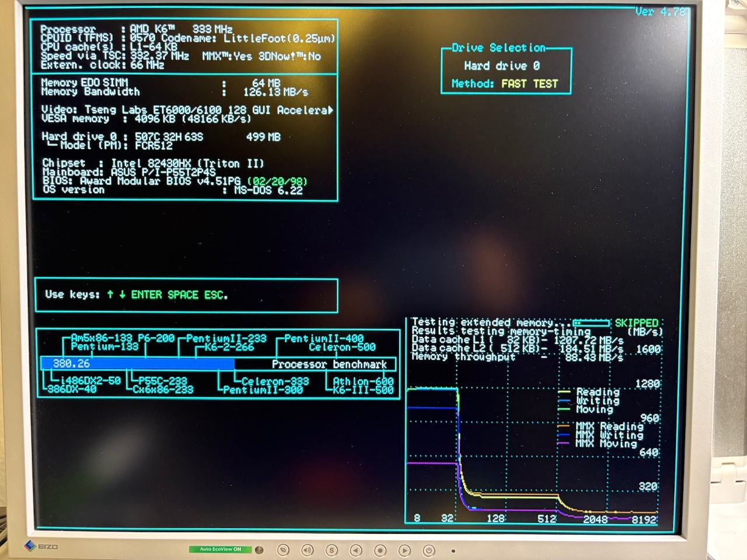Click the 380.26 benchmark score
This screenshot has width=747, height=560.
(71, 364)
